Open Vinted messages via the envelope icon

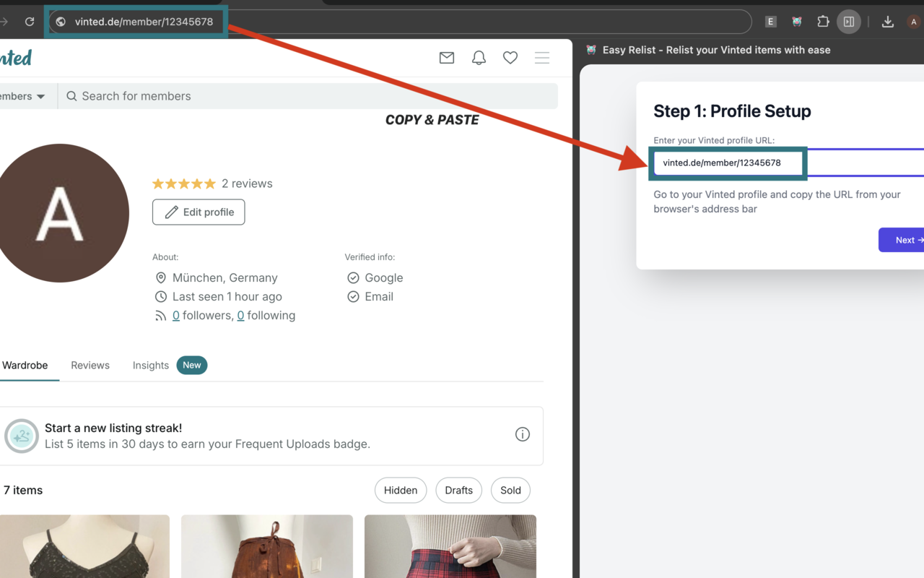coord(446,58)
